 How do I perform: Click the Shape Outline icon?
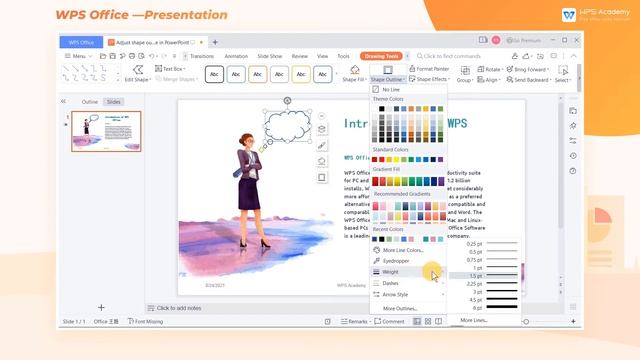[x=388, y=70]
